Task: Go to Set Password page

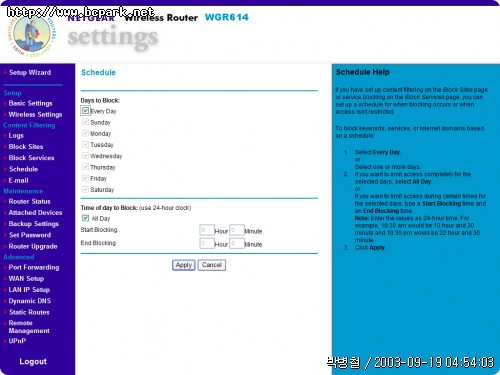Action: pos(30,235)
